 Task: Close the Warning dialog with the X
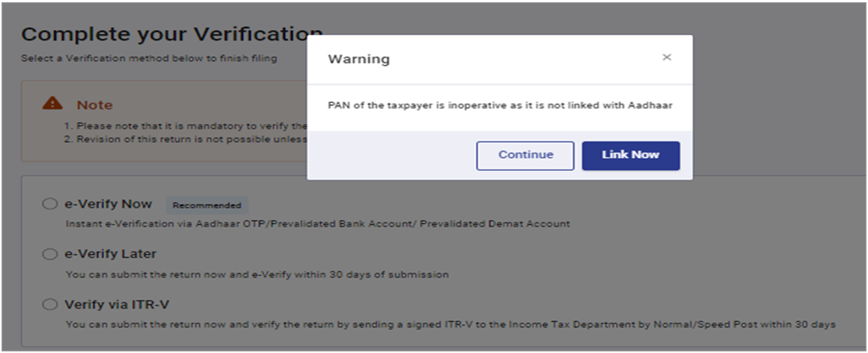667,58
